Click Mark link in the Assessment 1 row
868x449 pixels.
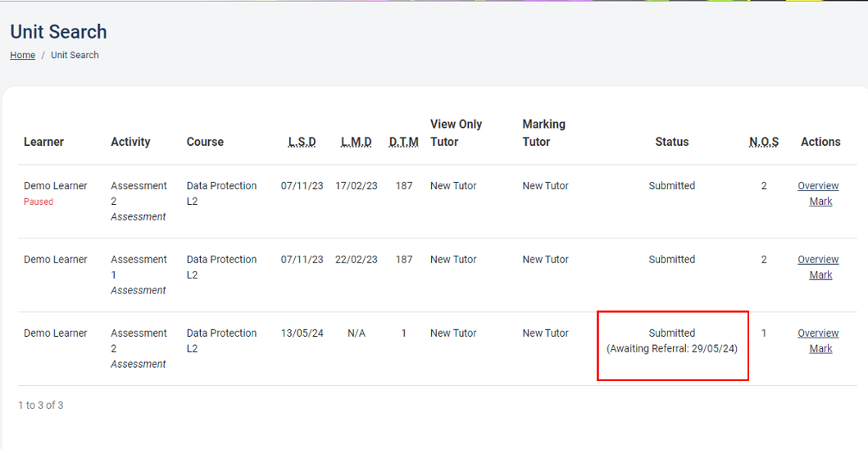click(820, 275)
